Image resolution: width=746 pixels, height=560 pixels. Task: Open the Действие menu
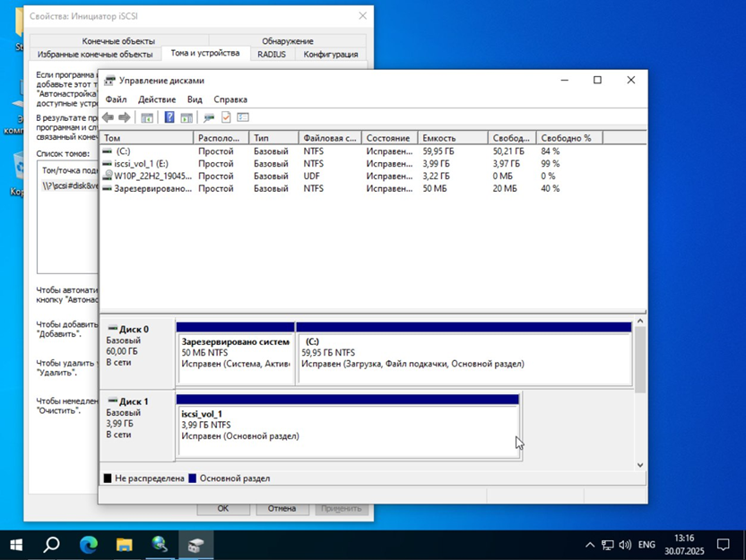[x=157, y=99]
